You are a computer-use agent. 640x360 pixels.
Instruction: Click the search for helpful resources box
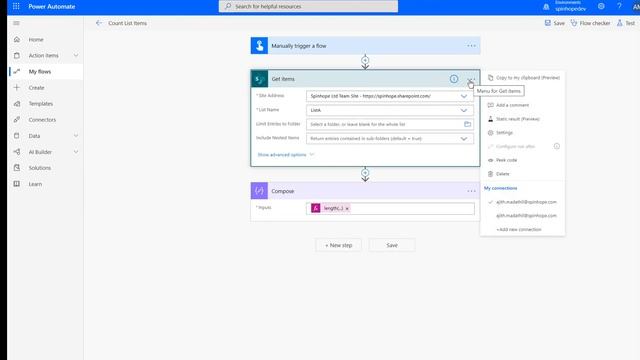[308, 6]
